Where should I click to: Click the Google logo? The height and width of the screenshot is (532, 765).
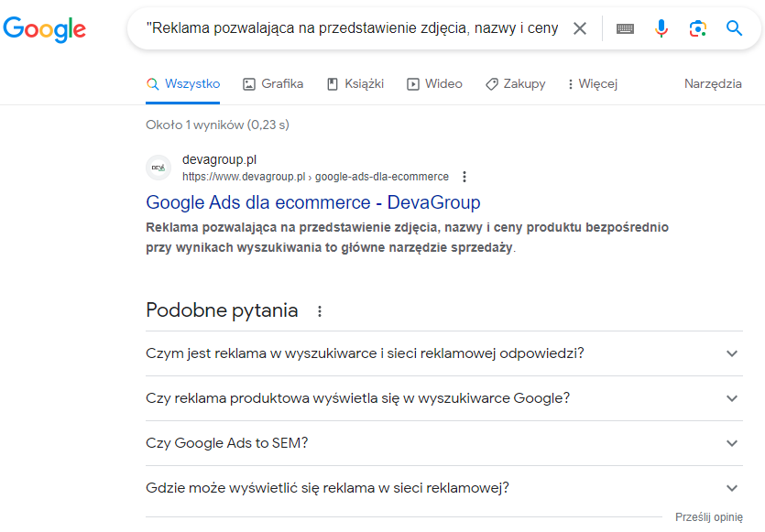point(44,29)
